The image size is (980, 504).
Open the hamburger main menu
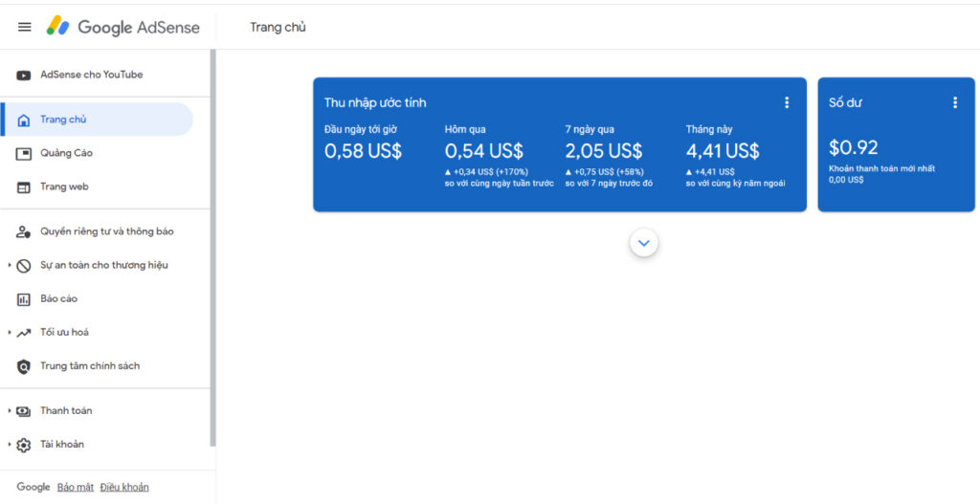(x=25, y=27)
